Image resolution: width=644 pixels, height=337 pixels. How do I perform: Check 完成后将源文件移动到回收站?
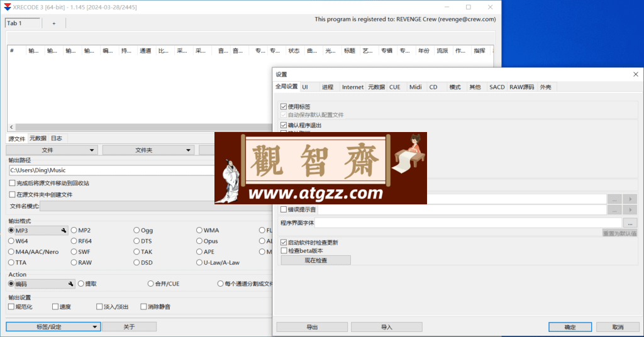click(13, 183)
